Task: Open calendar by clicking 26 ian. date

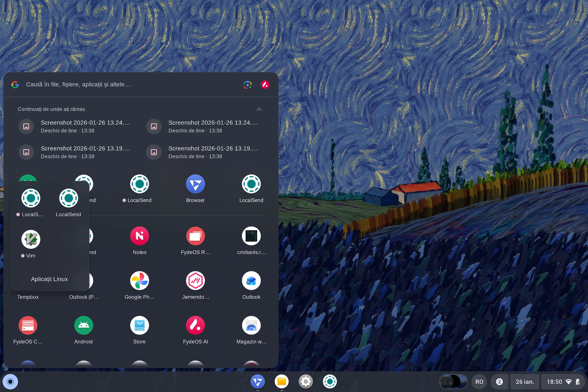Action: [x=524, y=381]
